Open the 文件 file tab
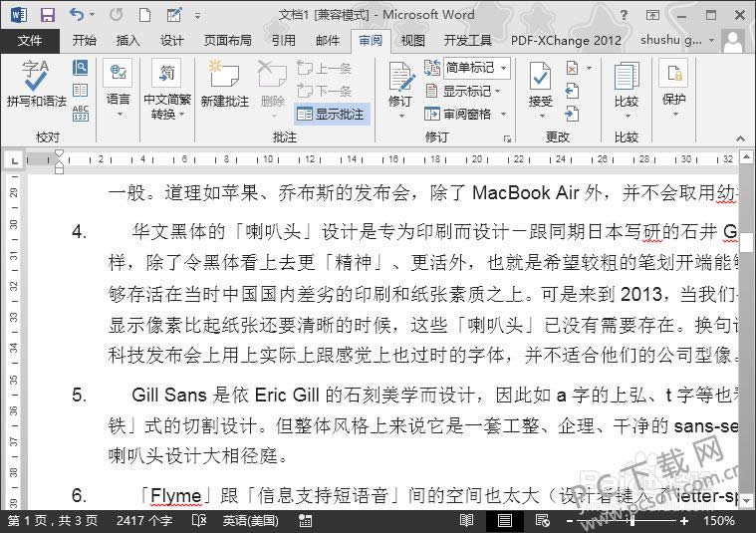The width and height of the screenshot is (756, 533). 30,41
